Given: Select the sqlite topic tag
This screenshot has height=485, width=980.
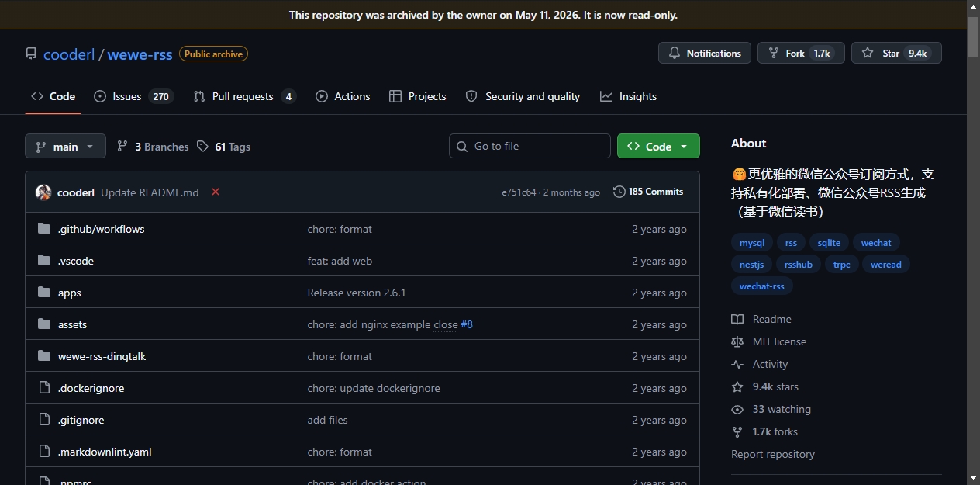Looking at the screenshot, I should (829, 243).
